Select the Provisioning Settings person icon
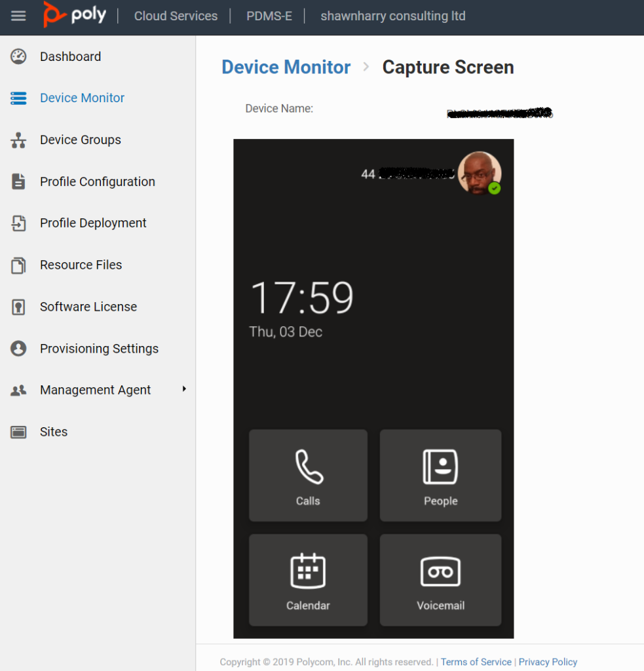 point(18,348)
